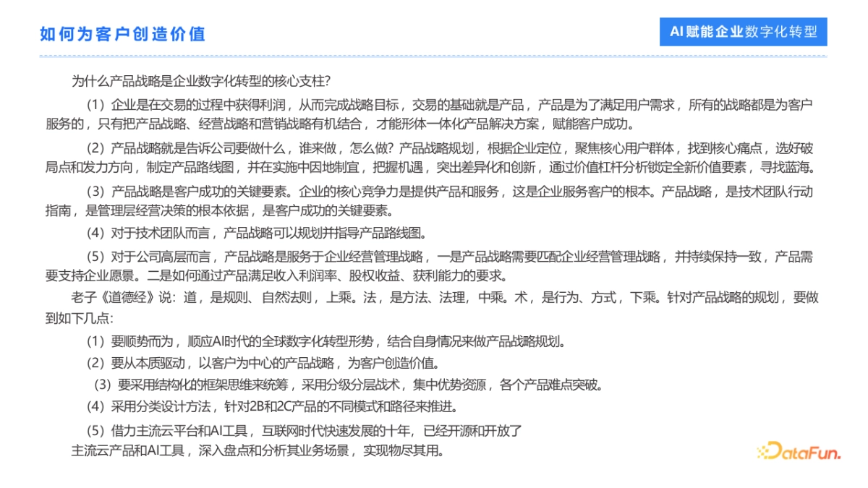Click the orange pixel-burst mark beside DataFun text

tap(761, 454)
